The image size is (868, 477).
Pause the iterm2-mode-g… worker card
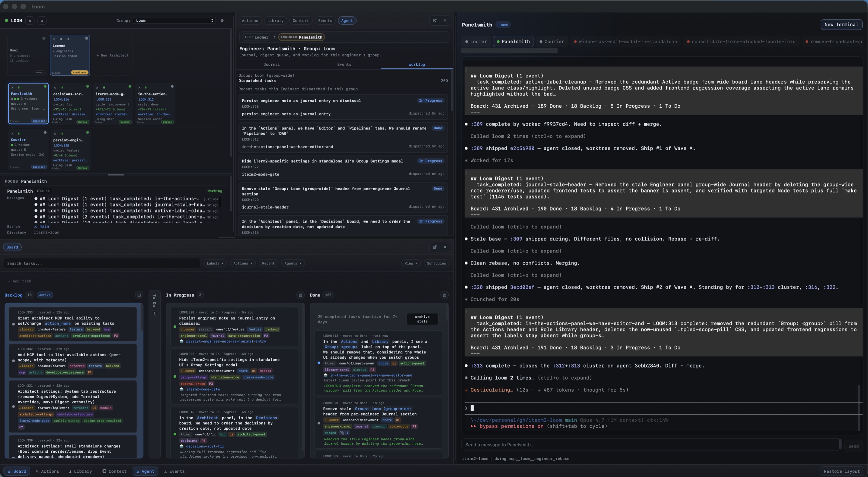[104, 87]
